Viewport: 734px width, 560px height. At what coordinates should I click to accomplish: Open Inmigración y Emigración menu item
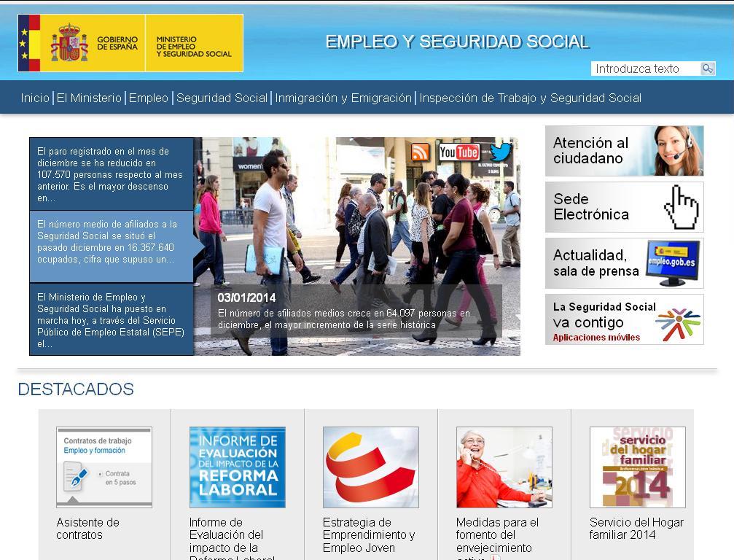pos(343,98)
